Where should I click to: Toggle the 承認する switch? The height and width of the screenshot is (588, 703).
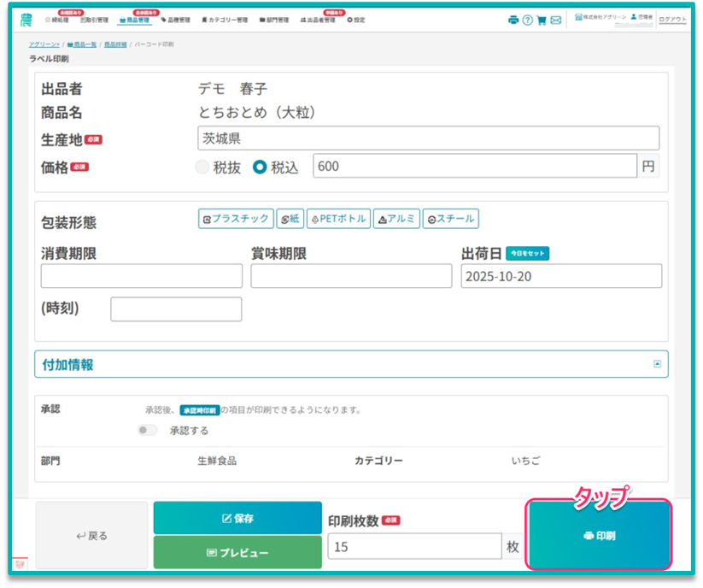(148, 430)
